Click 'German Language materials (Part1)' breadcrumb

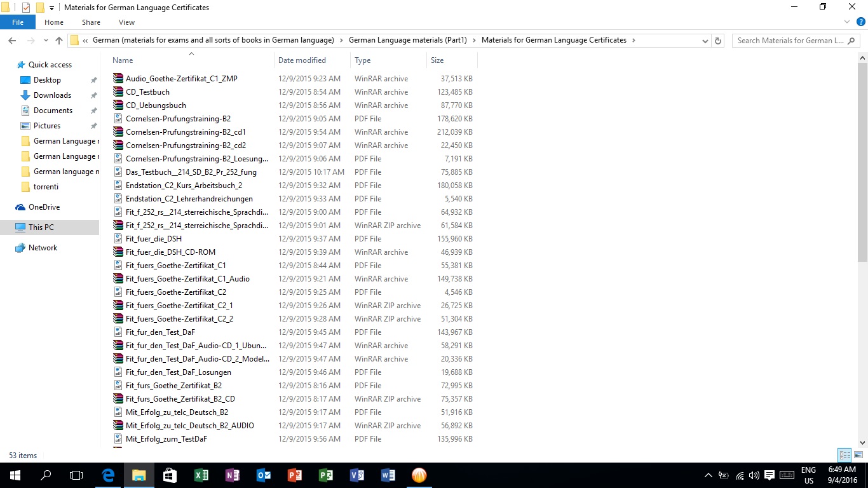pos(408,40)
